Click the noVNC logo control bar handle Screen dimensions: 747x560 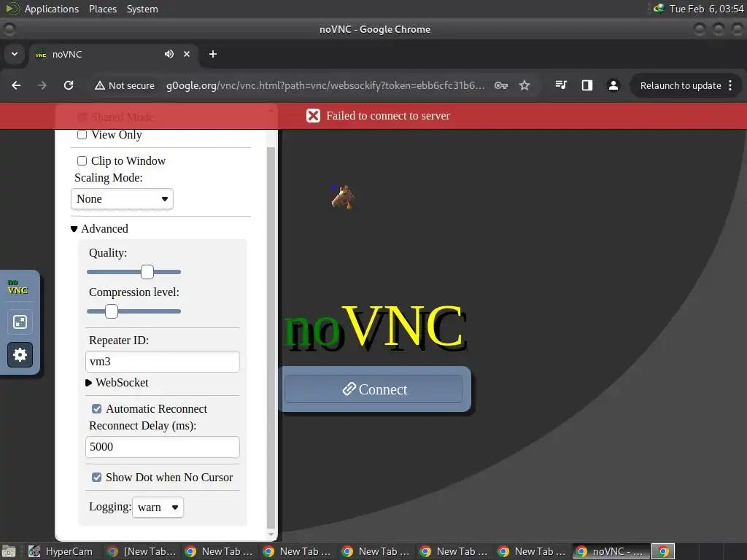point(18,287)
